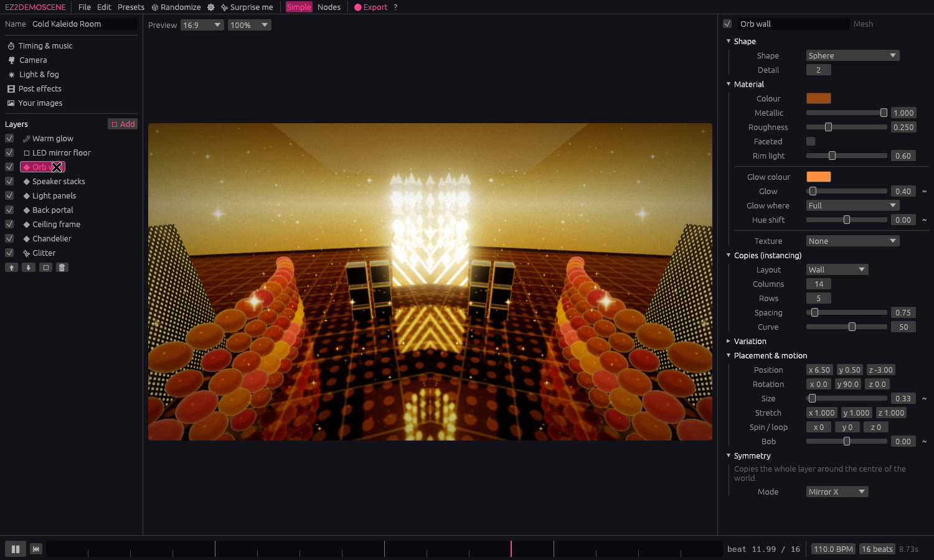Click the Add layer button
The image size is (934, 560).
[123, 124]
